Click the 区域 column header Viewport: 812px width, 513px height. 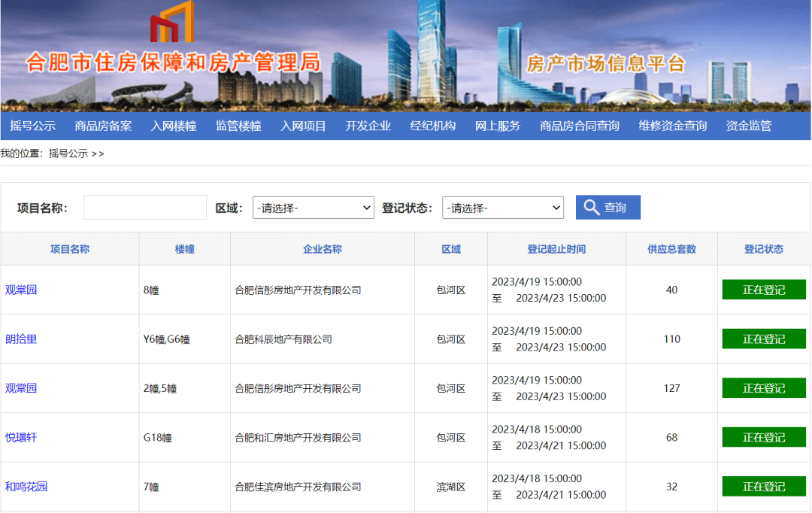[451, 249]
